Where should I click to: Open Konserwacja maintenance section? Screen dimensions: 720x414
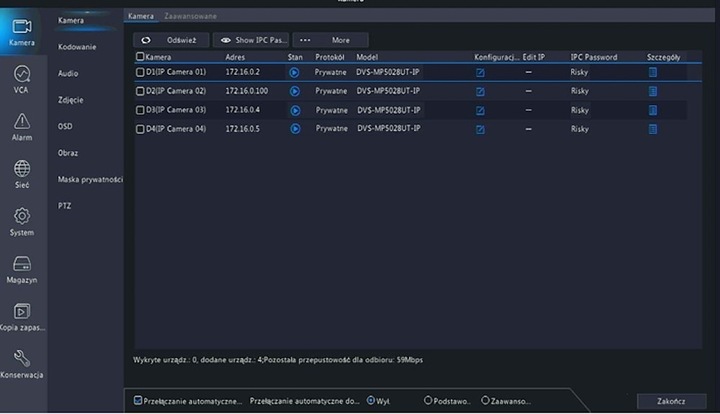(21, 363)
